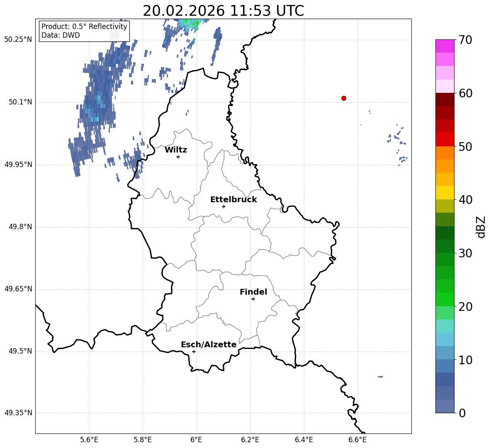Image resolution: width=491 pixels, height=448 pixels.
Task: Click the 0 value on the colorbar
Action: [462, 413]
